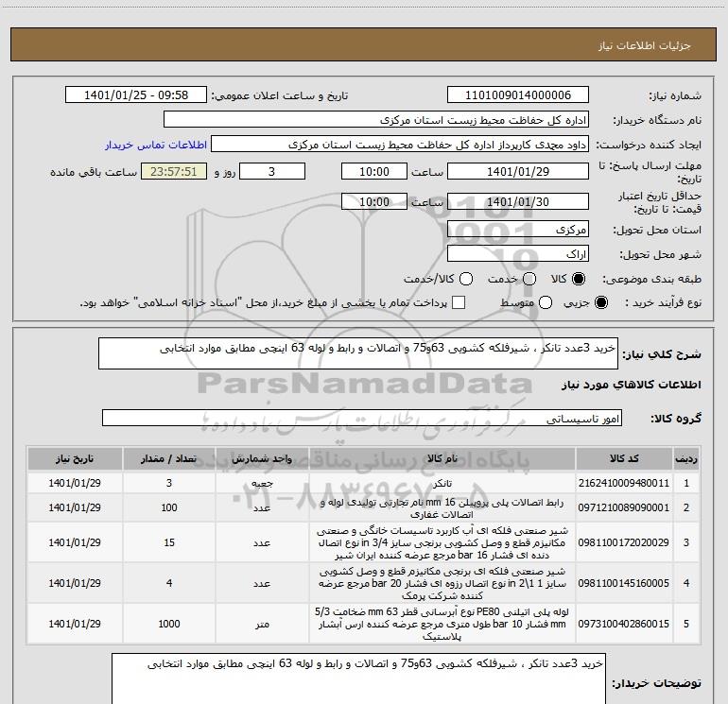
Task: Click the quantity cell showing 1000
Action: (x=169, y=624)
